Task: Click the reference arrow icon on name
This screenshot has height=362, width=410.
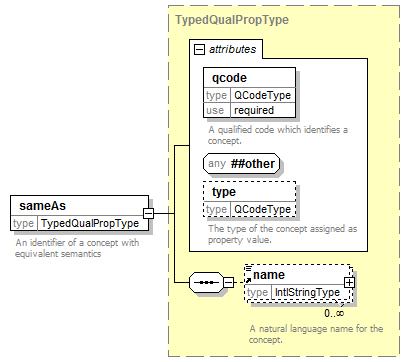Action: [248, 280]
